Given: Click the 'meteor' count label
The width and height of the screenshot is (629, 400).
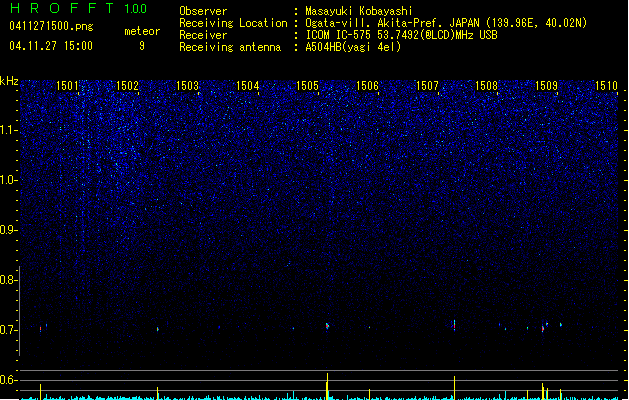Looking at the screenshot, I should click(142, 31).
